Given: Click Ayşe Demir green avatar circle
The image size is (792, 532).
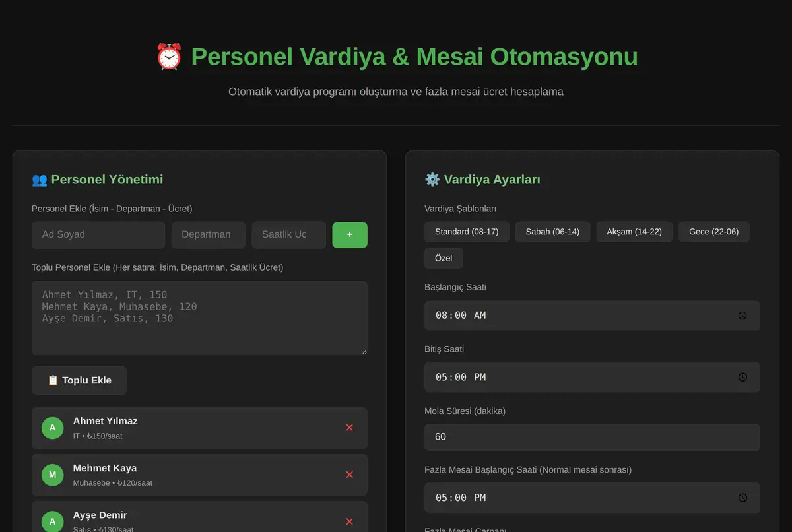Looking at the screenshot, I should (x=53, y=521).
